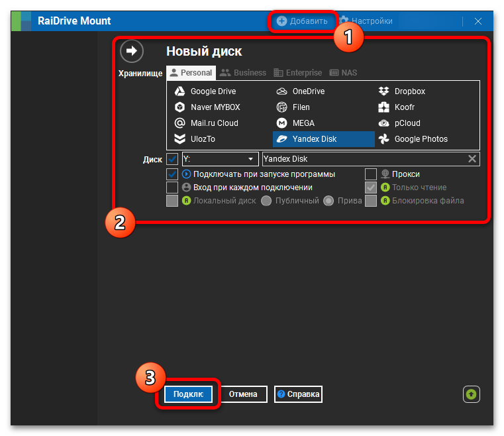
Task: Switch to the NAS tab
Action: [343, 73]
